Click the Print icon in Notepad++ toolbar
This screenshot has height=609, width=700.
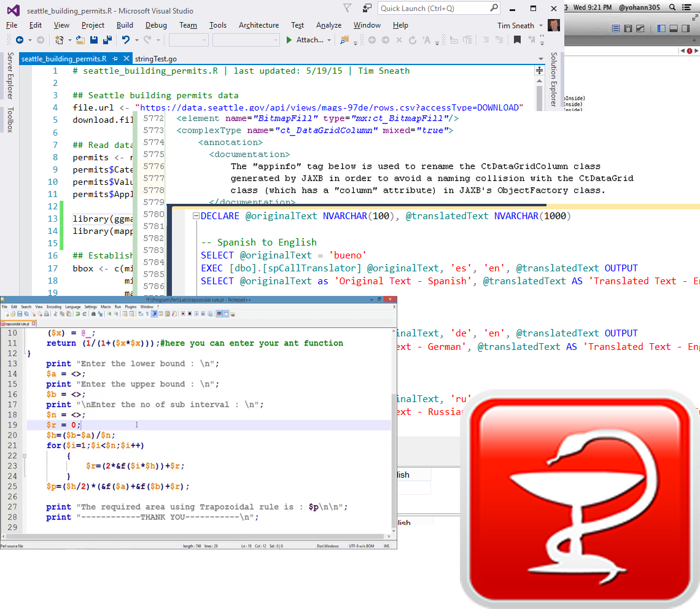[x=47, y=314]
